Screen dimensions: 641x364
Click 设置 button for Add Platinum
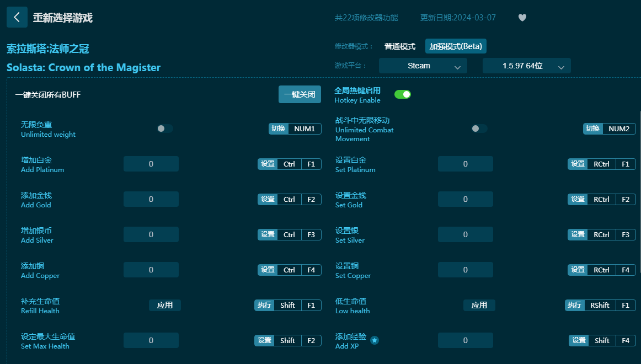268,164
